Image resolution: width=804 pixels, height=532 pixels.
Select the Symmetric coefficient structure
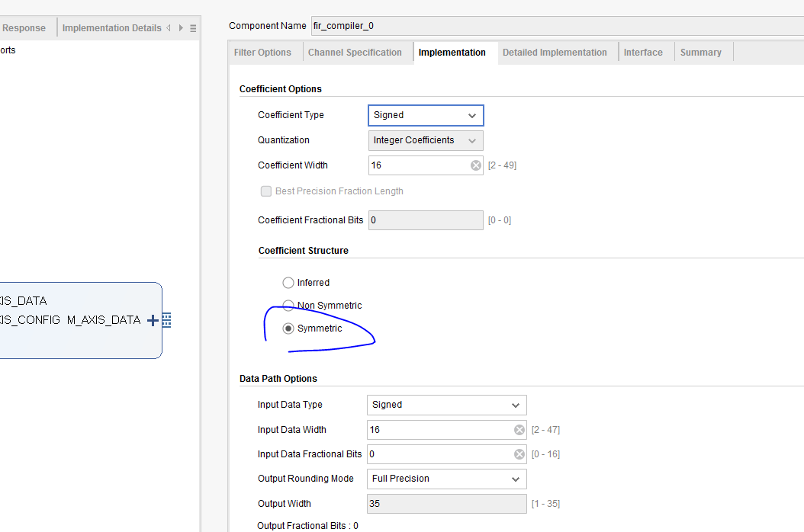pyautogui.click(x=288, y=328)
